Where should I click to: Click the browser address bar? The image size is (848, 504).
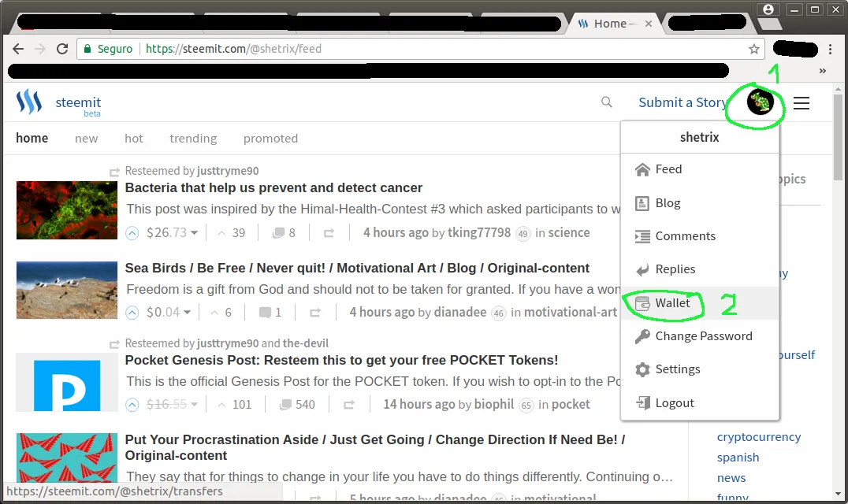click(x=420, y=49)
